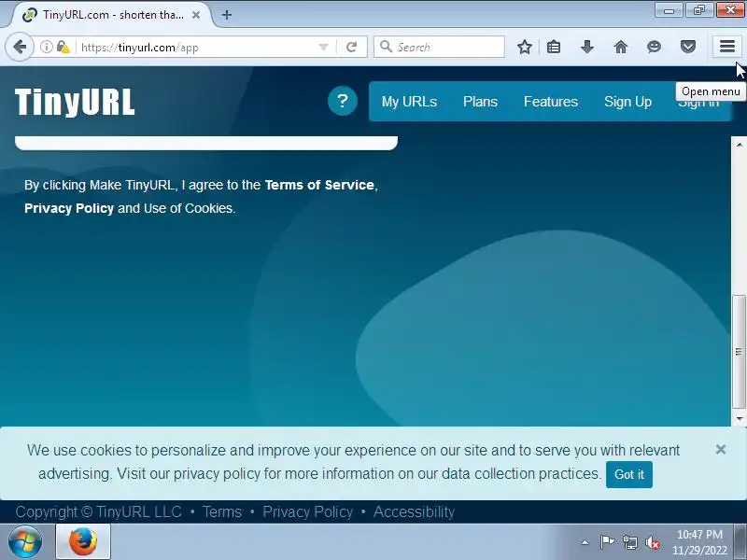Click the TinyURL logo
Screen dimensions: 747x560
(75, 102)
